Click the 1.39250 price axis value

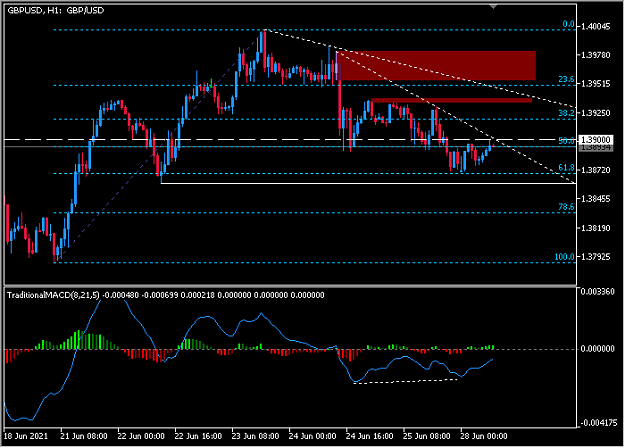point(596,113)
